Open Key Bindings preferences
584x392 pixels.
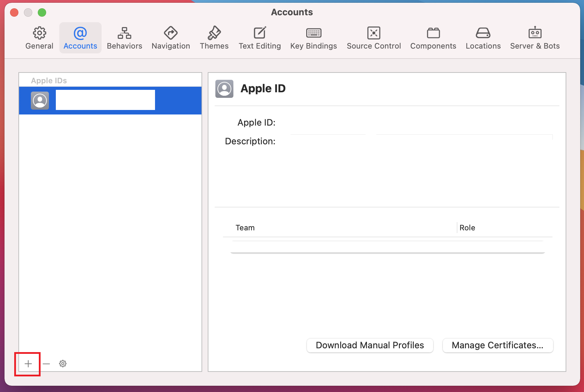point(314,38)
